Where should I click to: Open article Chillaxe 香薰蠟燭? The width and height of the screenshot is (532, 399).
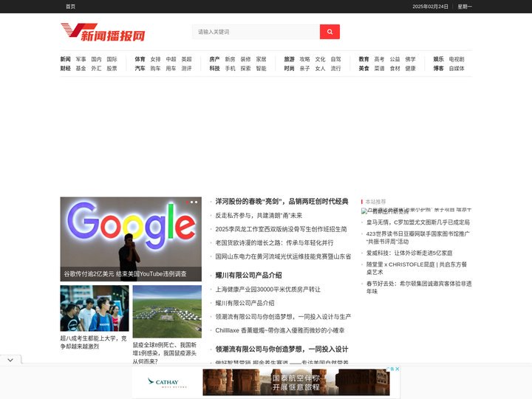point(280,330)
